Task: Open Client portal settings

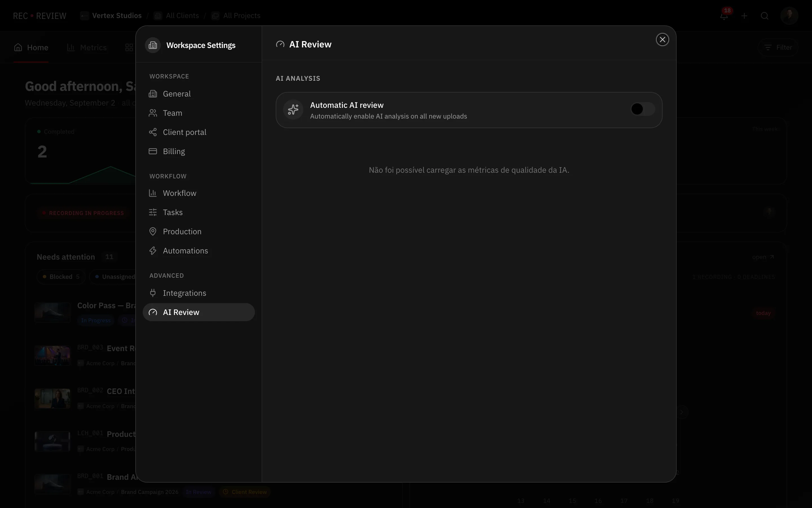Action: pos(199,132)
